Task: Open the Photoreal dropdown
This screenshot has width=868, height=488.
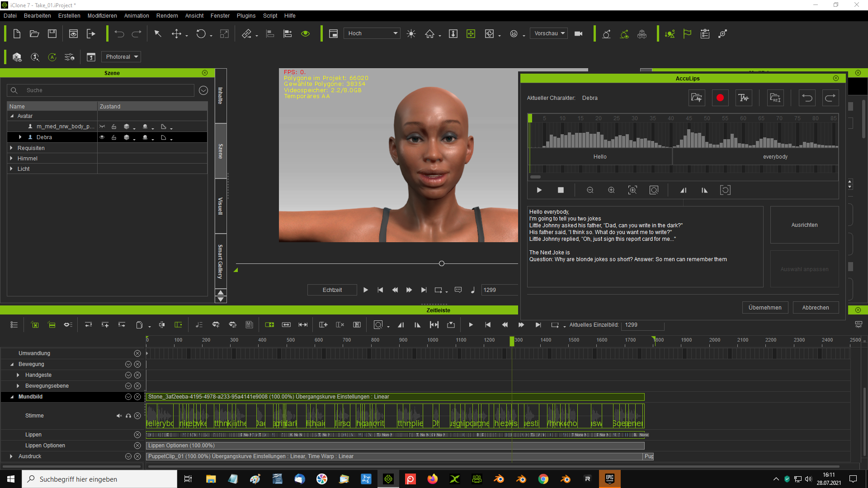Action: coord(121,57)
